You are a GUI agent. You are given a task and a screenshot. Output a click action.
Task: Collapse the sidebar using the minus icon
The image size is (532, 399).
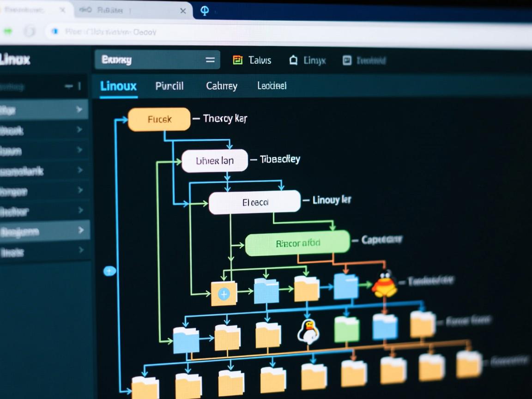click(x=67, y=86)
